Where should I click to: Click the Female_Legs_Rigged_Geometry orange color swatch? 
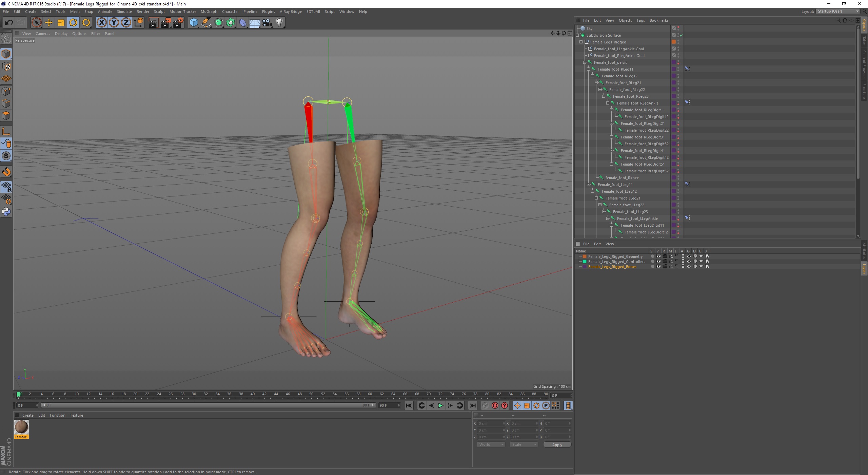pos(585,256)
